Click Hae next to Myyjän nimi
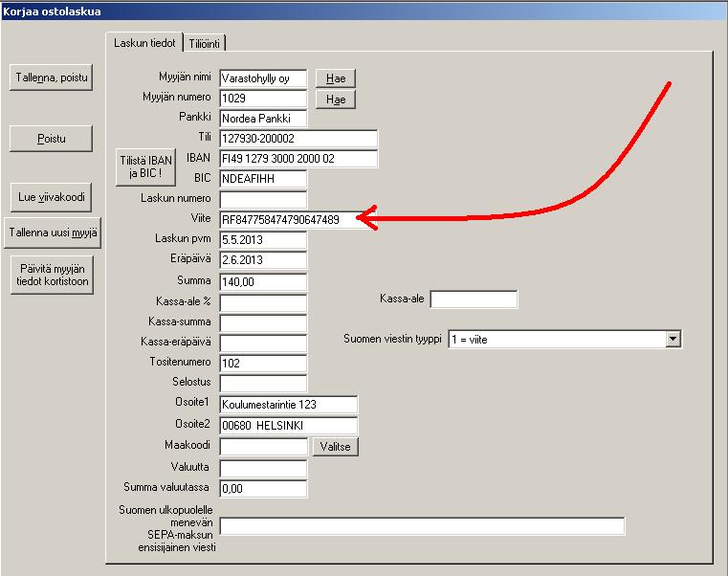Image resolution: width=728 pixels, height=576 pixels. [x=336, y=78]
